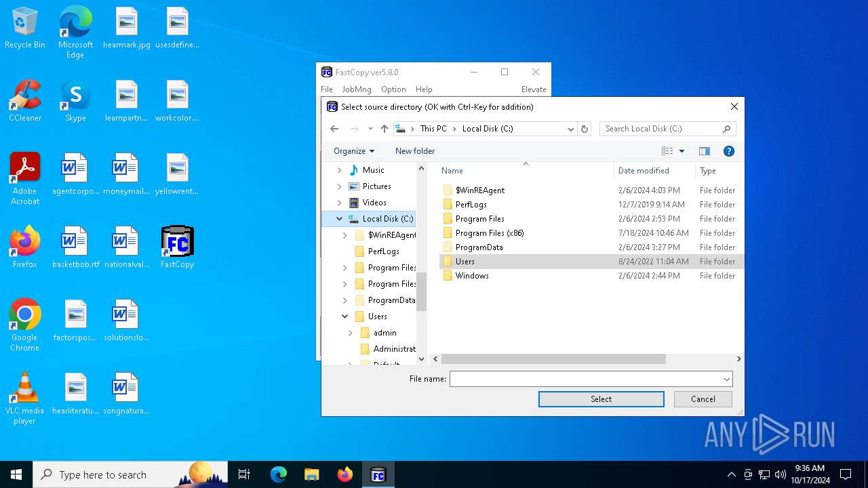Open the File name combo box dropdown
This screenshot has height=488, width=868.
coord(727,380)
